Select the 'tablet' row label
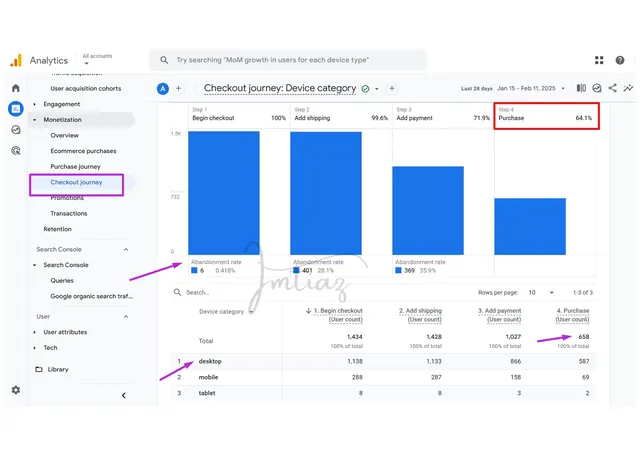The width and height of the screenshot is (640, 452). pyautogui.click(x=207, y=393)
